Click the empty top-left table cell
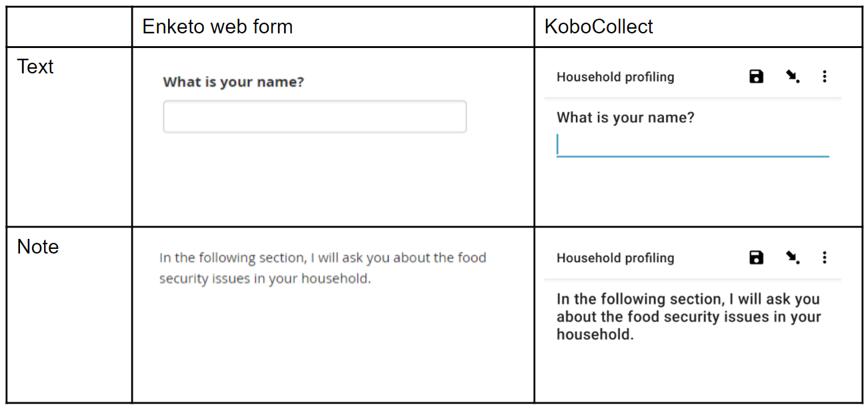868x409 pixels. point(69,27)
